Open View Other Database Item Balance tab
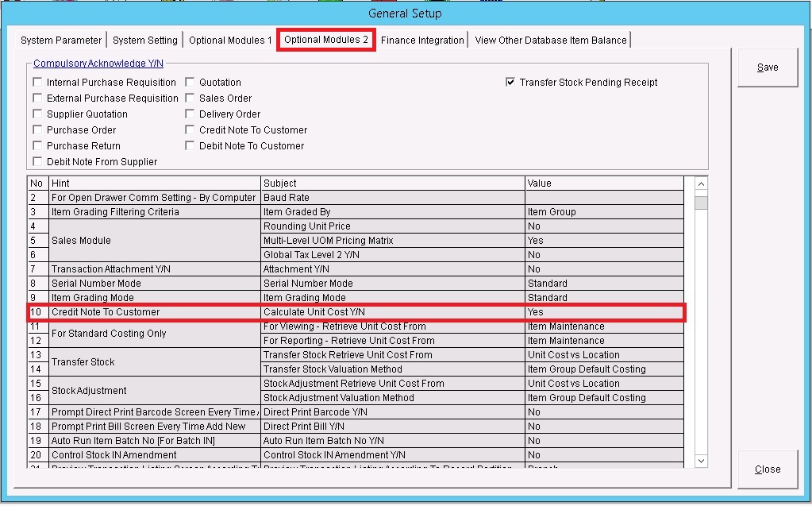Image resolution: width=812 pixels, height=506 pixels. [x=551, y=41]
